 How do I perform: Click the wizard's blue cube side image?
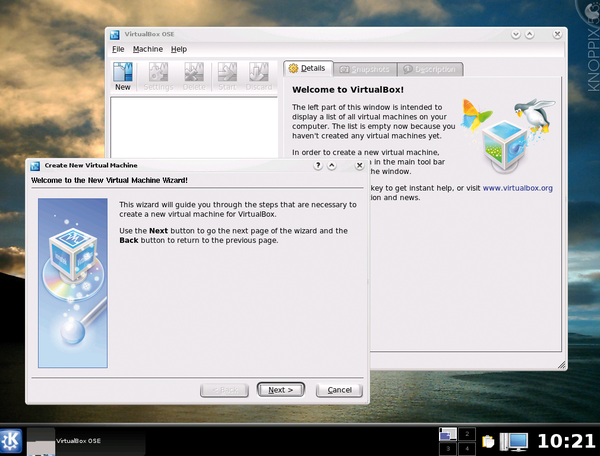click(x=73, y=283)
